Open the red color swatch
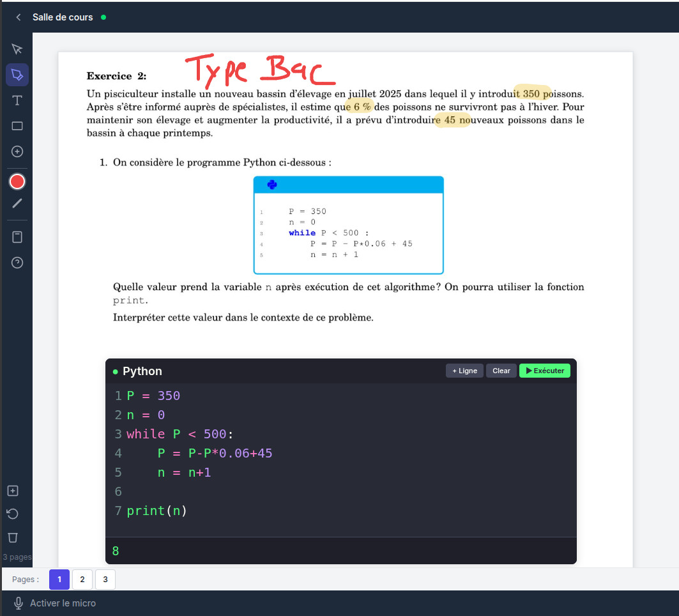Viewport: 679px width, 616px height. coord(17,182)
